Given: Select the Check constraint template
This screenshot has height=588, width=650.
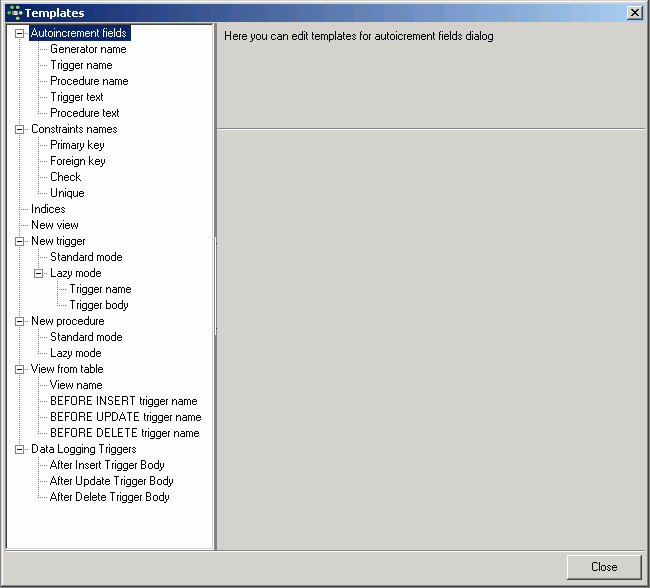Looking at the screenshot, I should [65, 177].
